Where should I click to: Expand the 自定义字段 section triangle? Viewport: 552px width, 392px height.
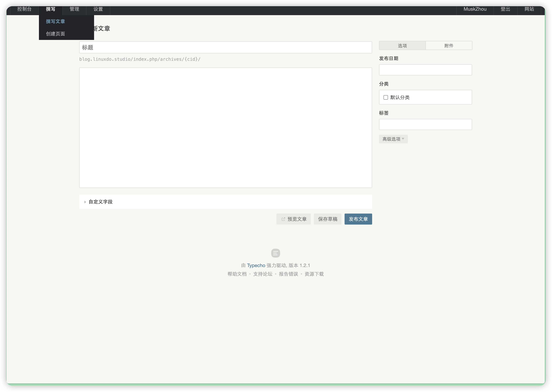pyautogui.click(x=85, y=202)
